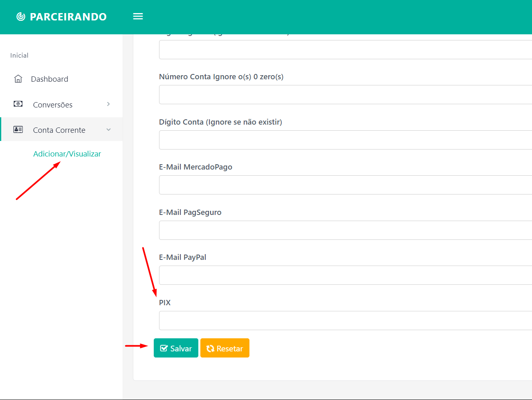Click the Número Conta label text
The height and width of the screenshot is (400, 532).
click(221, 77)
